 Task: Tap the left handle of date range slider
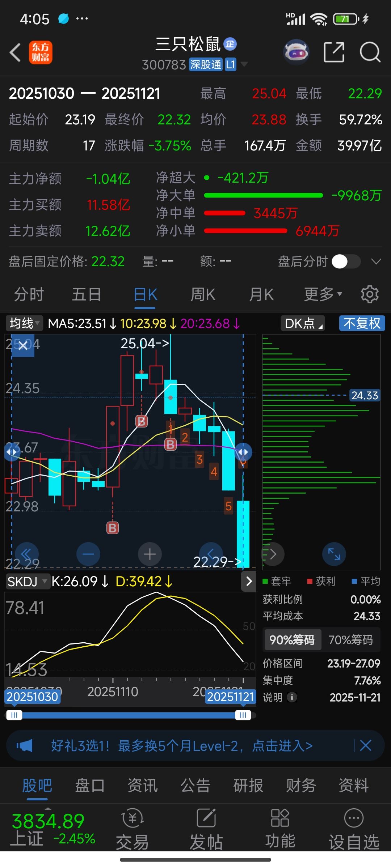click(14, 715)
